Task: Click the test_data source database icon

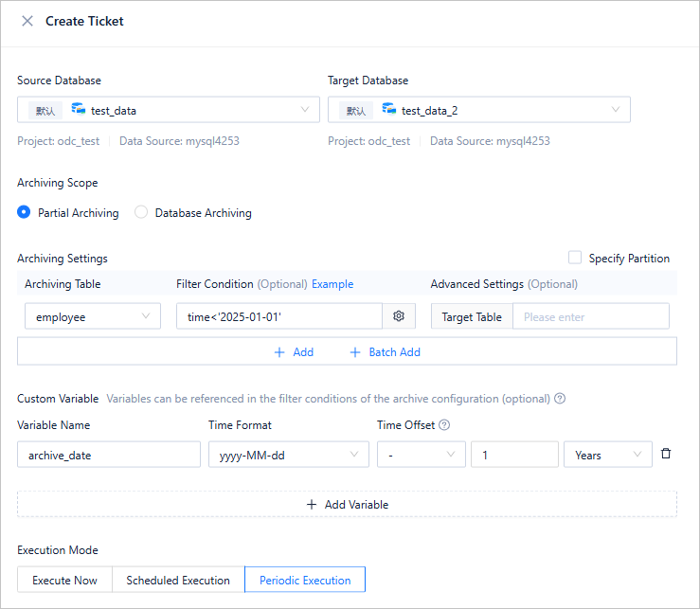Action: [78, 110]
